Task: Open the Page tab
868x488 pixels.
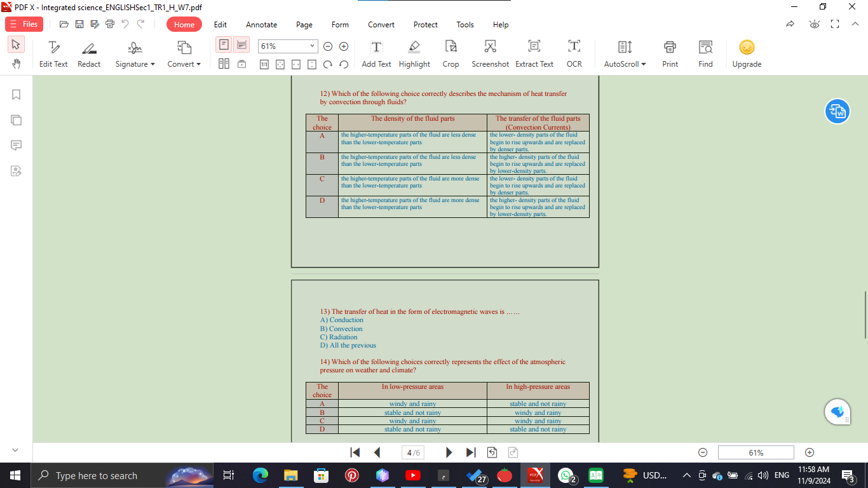Action: [x=304, y=25]
